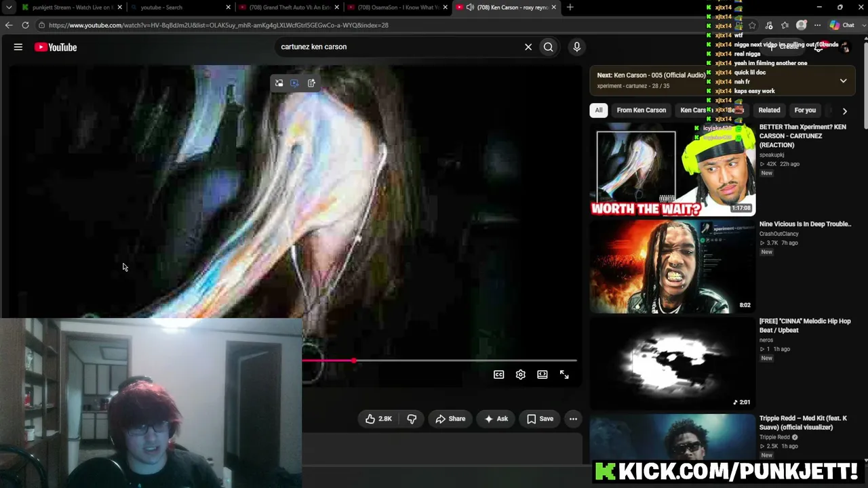Close the 'youtube - Search' tab

[229, 7]
